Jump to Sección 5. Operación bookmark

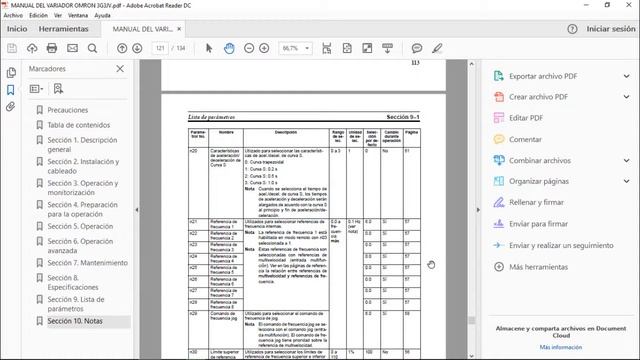click(80, 227)
